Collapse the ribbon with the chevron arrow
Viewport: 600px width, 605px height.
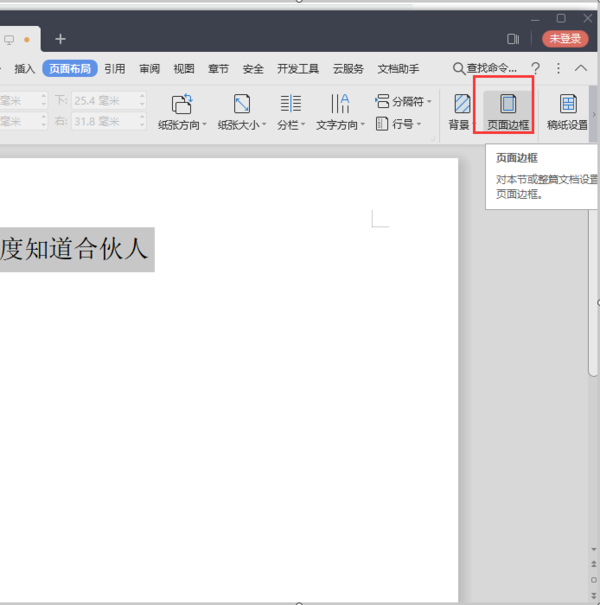[x=581, y=69]
